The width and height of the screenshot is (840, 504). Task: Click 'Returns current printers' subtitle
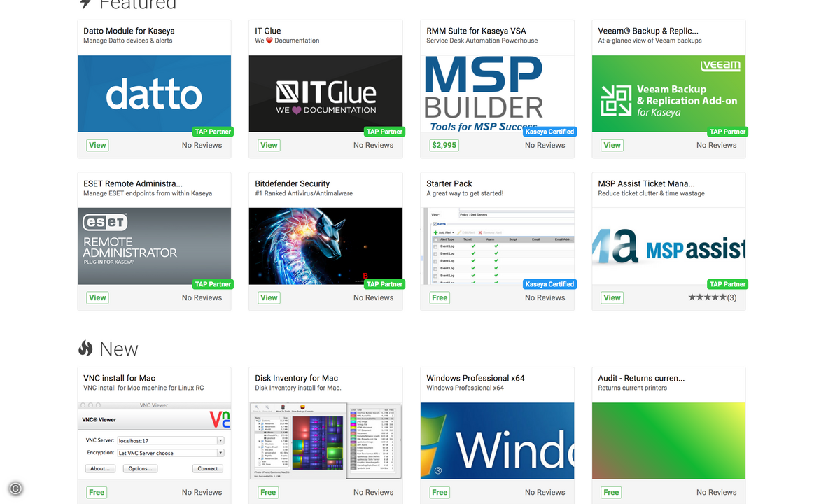[633, 388]
